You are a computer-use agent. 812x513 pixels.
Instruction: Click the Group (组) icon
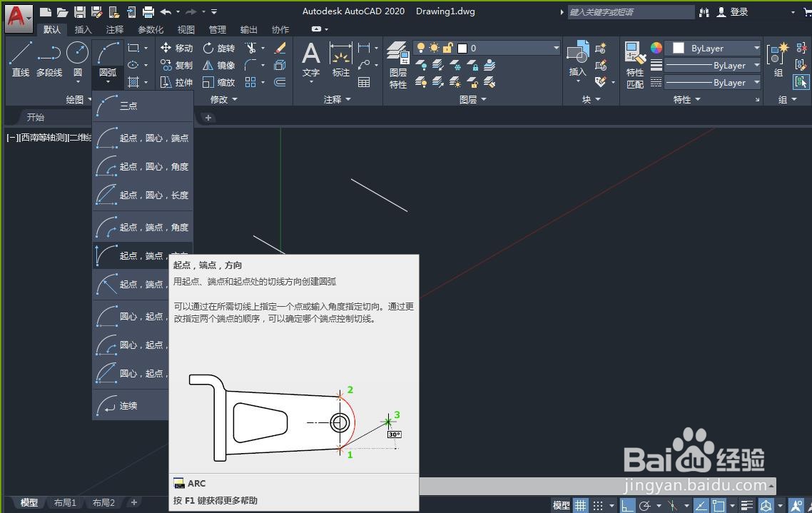click(x=778, y=59)
